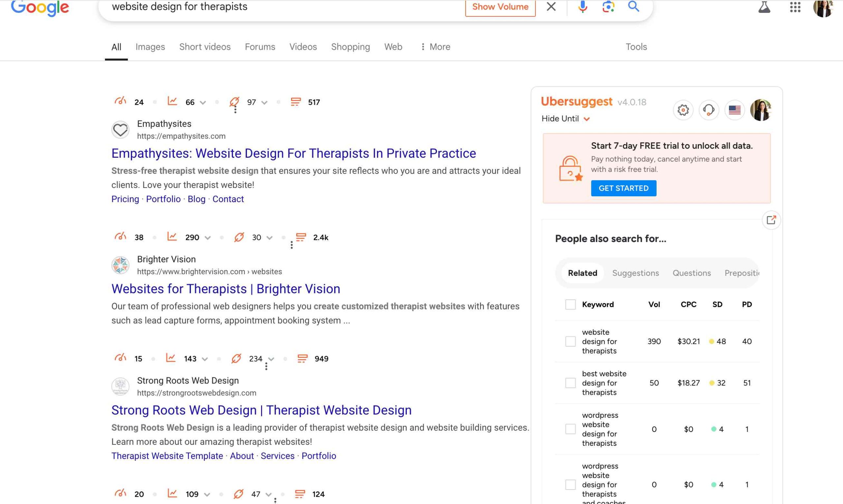Screen dimensions: 843x504
Task: Change country via US flag icon
Action: pyautogui.click(x=734, y=110)
